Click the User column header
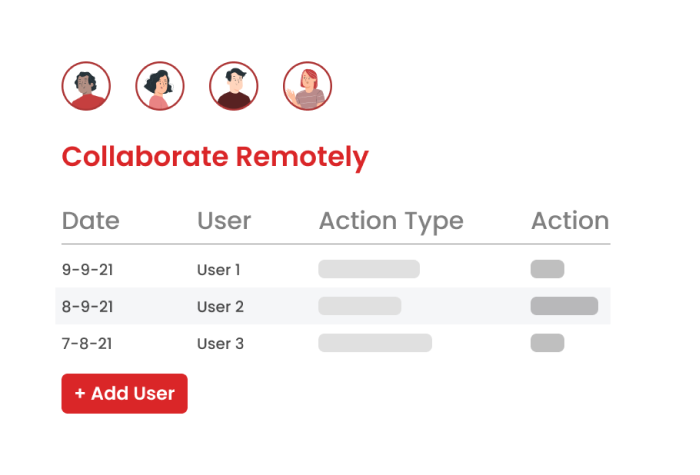The image size is (700, 475). pyautogui.click(x=224, y=221)
